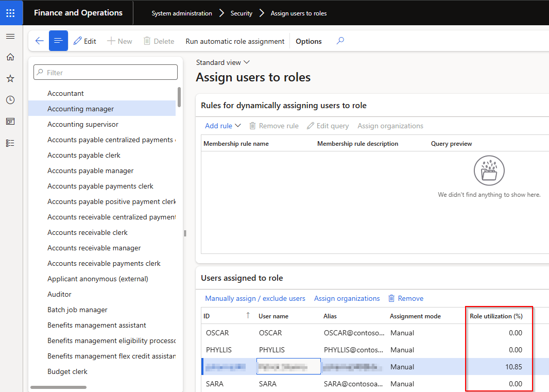
Task: Open Recent clock icon in sidebar
Action: click(10, 100)
